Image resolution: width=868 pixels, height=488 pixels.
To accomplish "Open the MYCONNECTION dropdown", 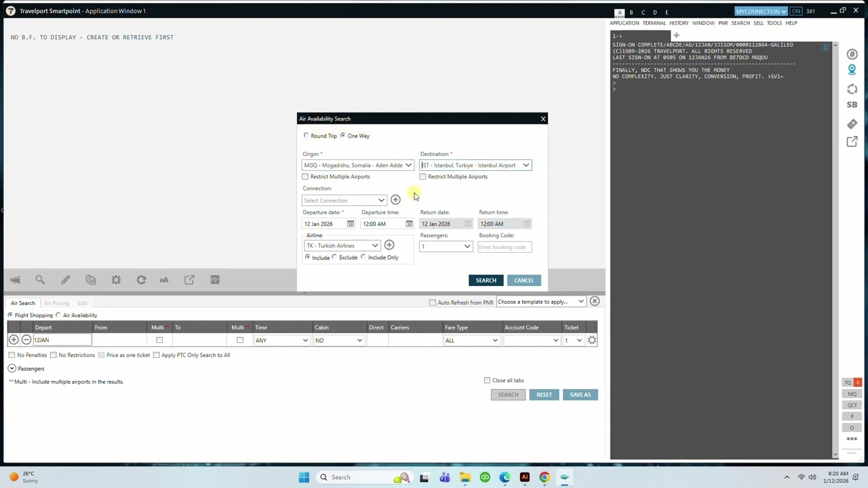I will pos(761,11).
